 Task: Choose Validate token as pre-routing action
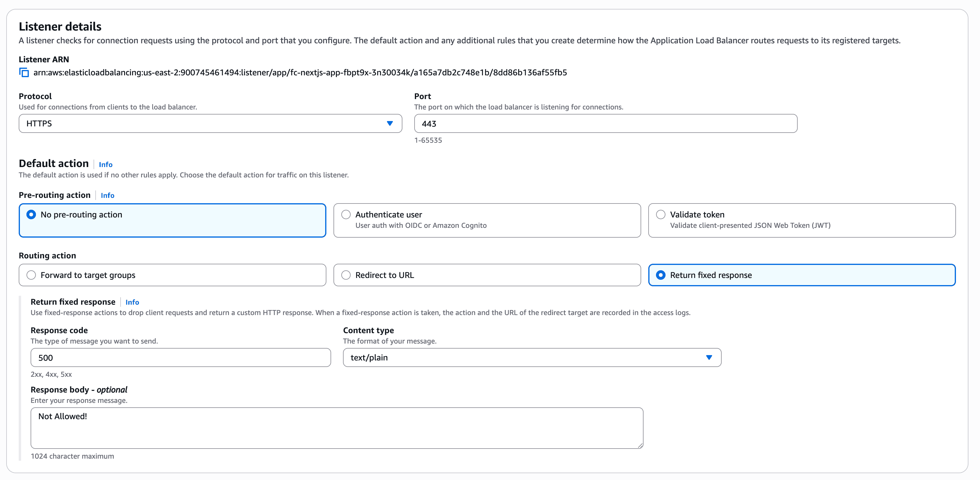pyautogui.click(x=661, y=214)
